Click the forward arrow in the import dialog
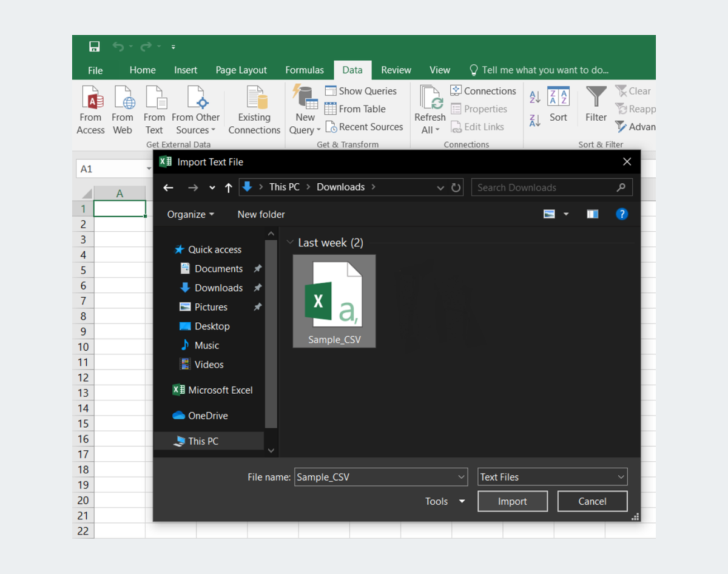Image resolution: width=728 pixels, height=574 pixels. (193, 187)
